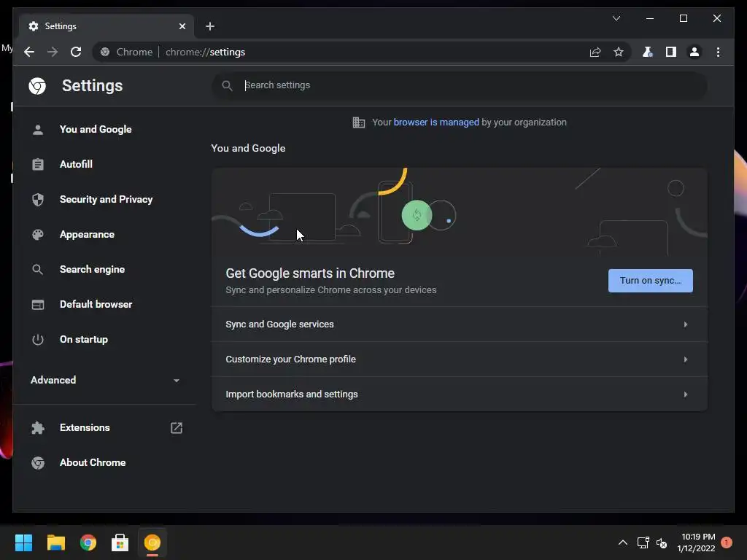Open the clock showing 10:19 PM
747x560 pixels.
coord(696,542)
